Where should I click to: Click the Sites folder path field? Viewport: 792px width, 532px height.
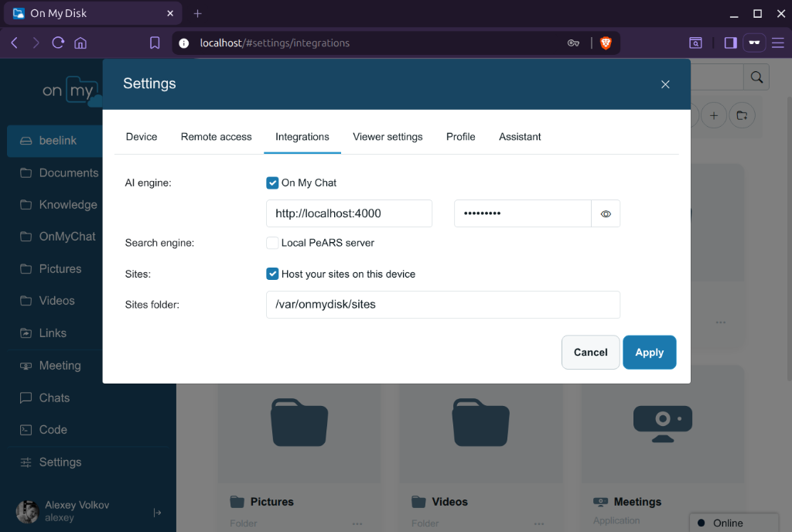(x=443, y=305)
